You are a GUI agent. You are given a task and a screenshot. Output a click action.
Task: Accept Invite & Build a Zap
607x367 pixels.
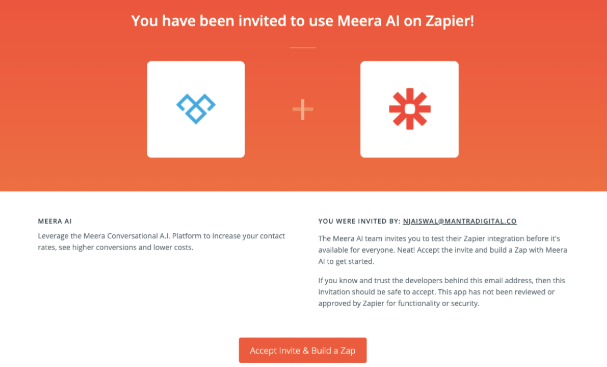303,350
